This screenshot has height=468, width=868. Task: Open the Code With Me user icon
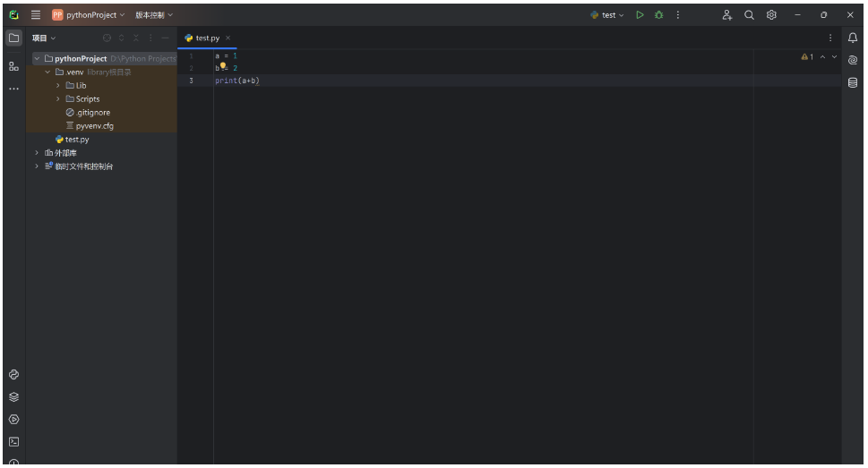pos(726,15)
